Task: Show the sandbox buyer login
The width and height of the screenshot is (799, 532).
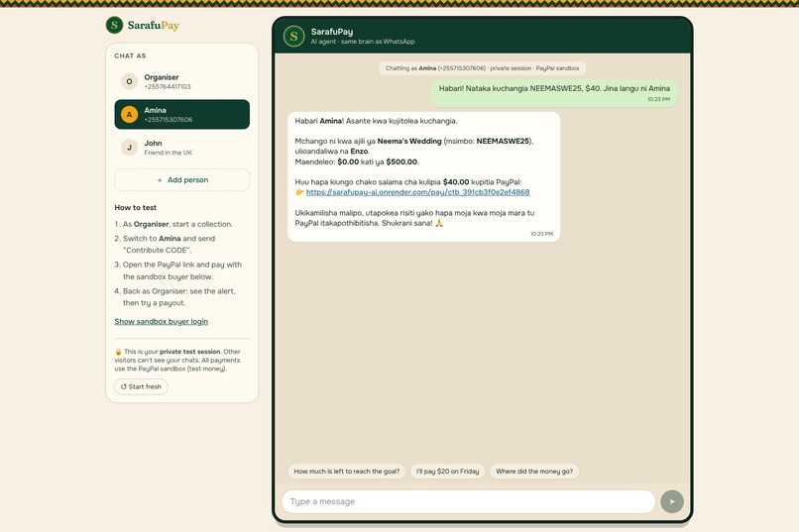Action: click(x=161, y=321)
